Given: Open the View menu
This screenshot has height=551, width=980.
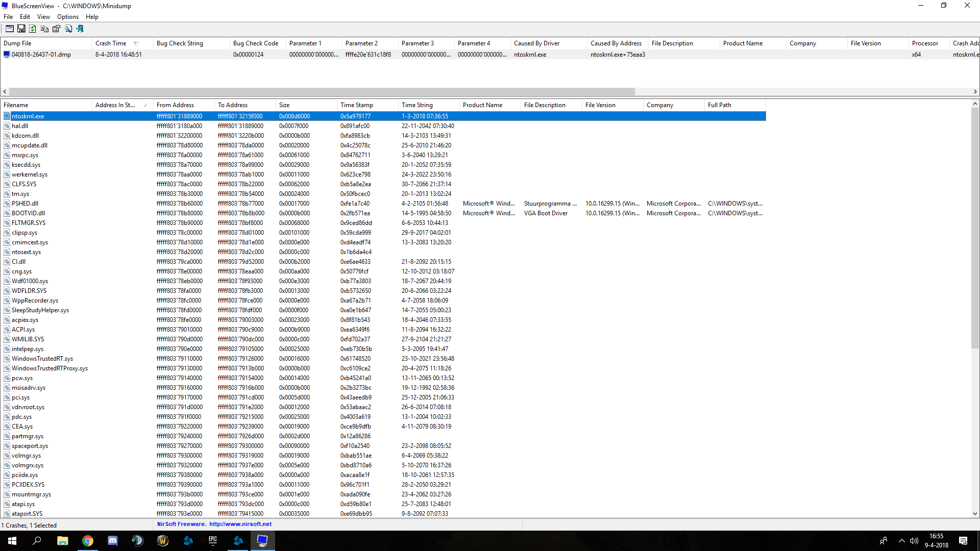Looking at the screenshot, I should point(43,17).
